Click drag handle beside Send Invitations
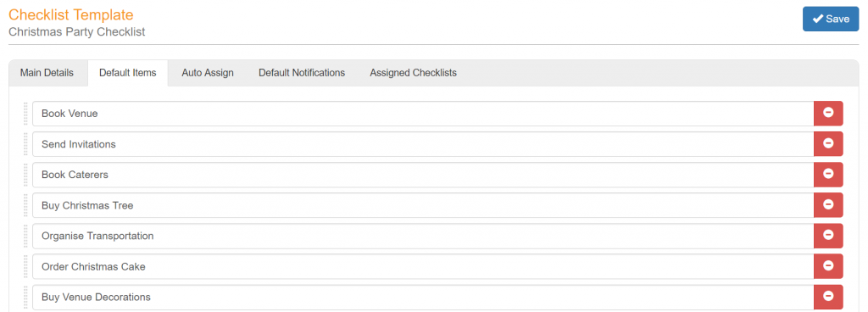The height and width of the screenshot is (312, 868). [x=25, y=144]
